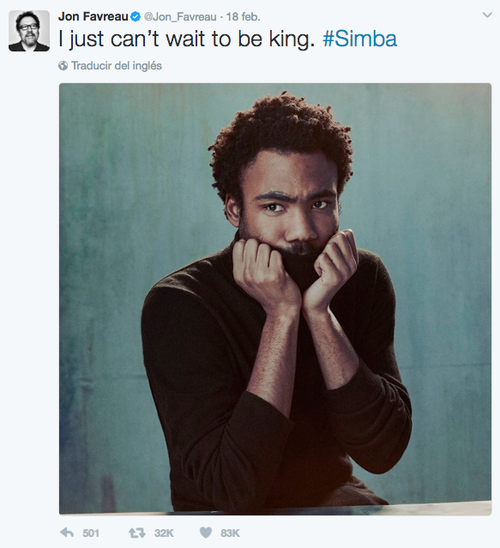Click the man's hands in the photo
500x548 pixels.
(x=294, y=271)
